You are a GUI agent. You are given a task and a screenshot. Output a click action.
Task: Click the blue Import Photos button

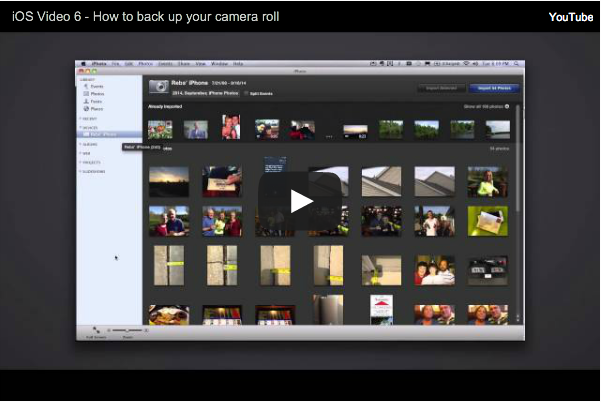tap(494, 88)
